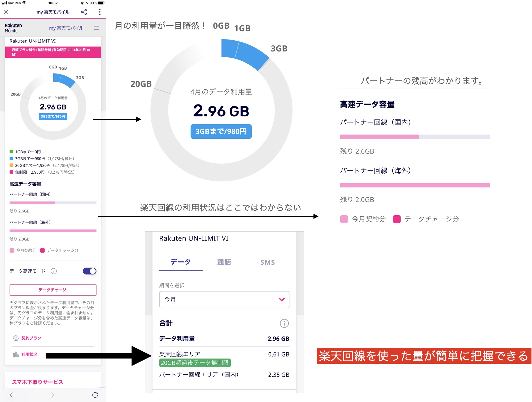Toggle the データ高速モード switch off
Viewport: 532px width, 402px height.
pyautogui.click(x=90, y=271)
